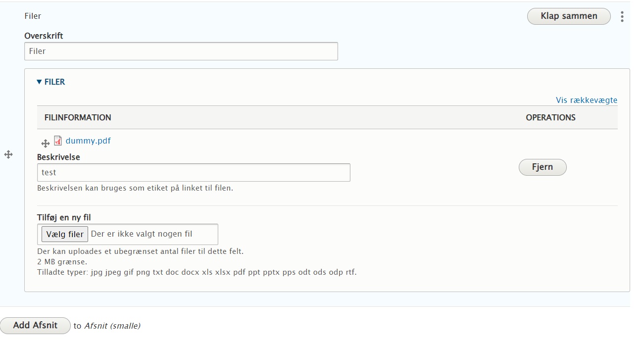This screenshot has height=346, width=644.
Task: Click the Overskrift field label
Action: (x=44, y=36)
